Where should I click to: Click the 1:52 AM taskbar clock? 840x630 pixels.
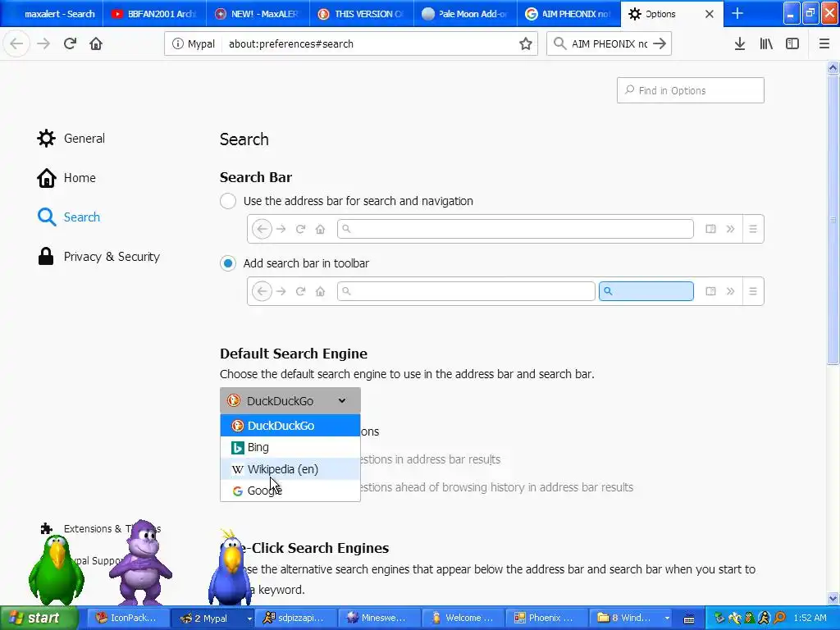click(x=810, y=619)
